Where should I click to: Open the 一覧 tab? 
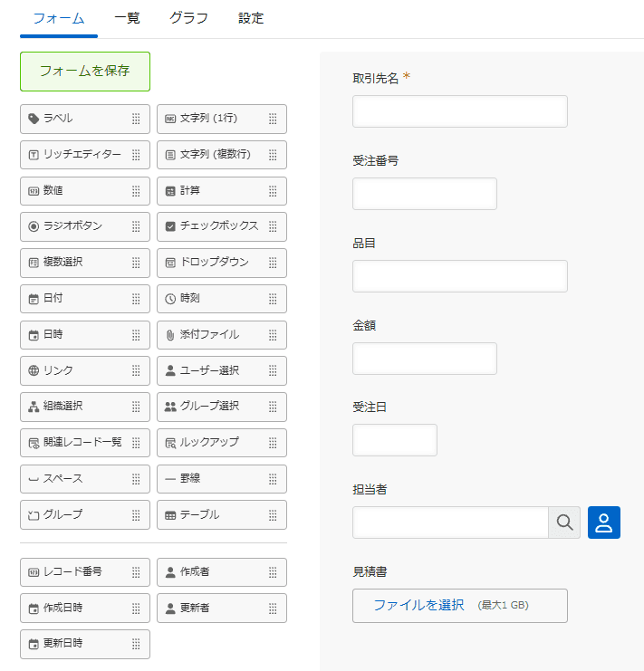pos(127,18)
